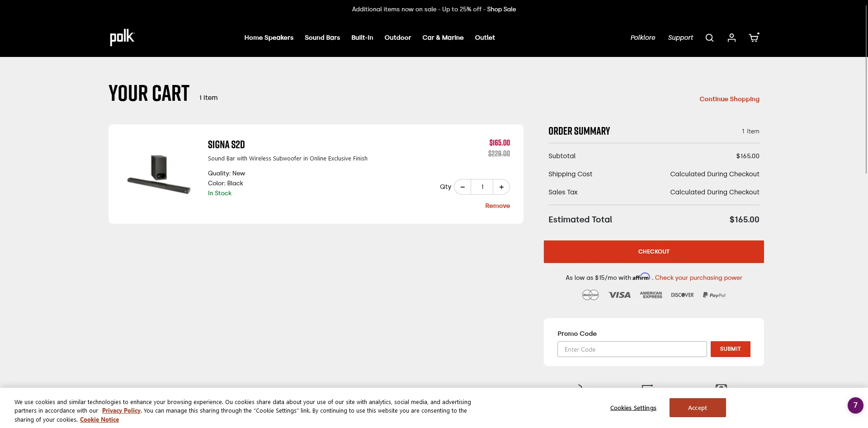Focus the promo code Enter Code field
868x428 pixels.
(632, 349)
